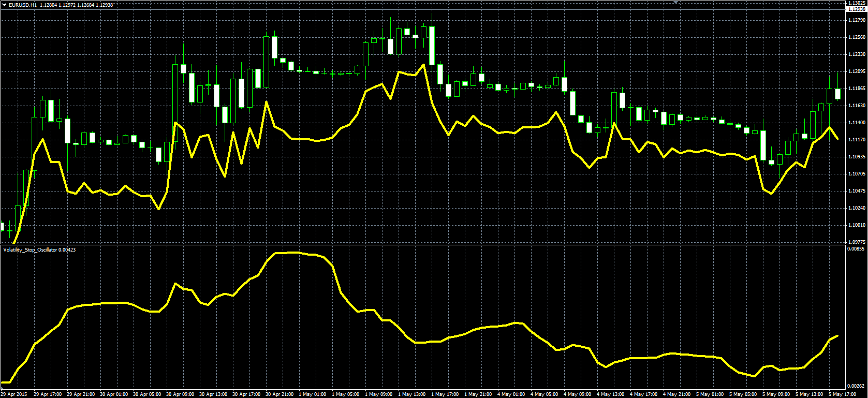Click the 30 Apr 13:00 time label
The height and width of the screenshot is (398, 868).
click(x=213, y=394)
